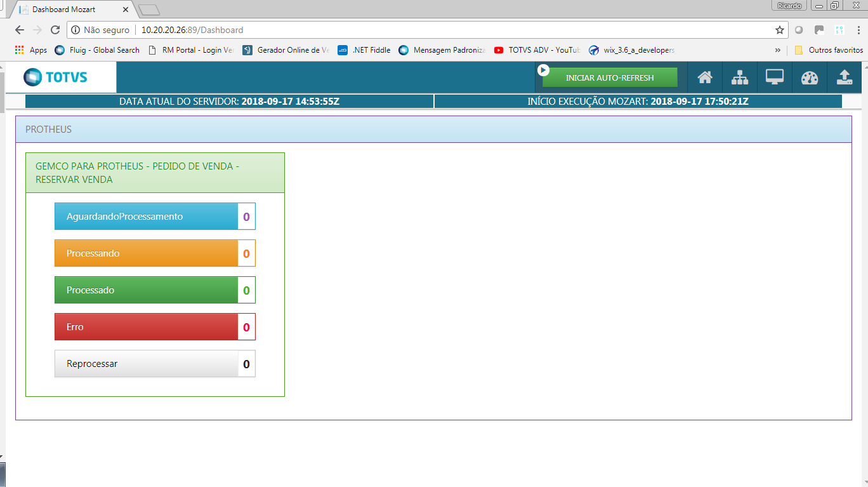Click the play icon beside auto-refresh
Viewport: 868px width, 487px height.
tap(543, 70)
